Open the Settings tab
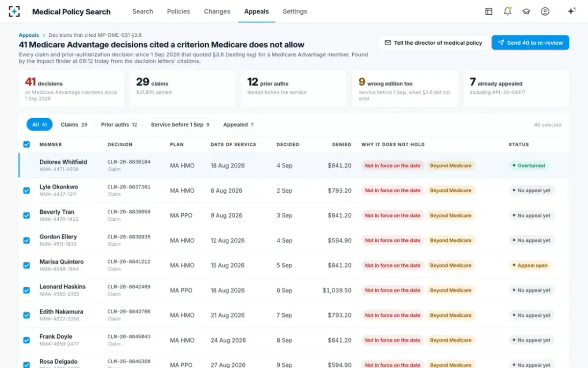The width and height of the screenshot is (588, 368). pyautogui.click(x=295, y=11)
